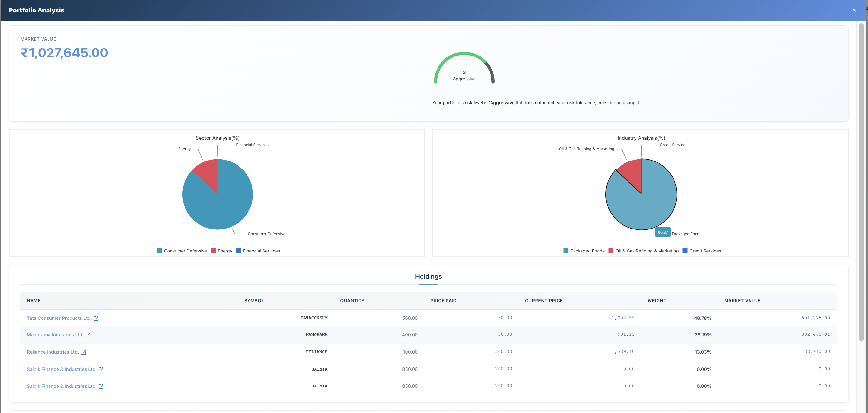Select the Holdings tab
This screenshot has height=413, width=868.
click(x=428, y=276)
